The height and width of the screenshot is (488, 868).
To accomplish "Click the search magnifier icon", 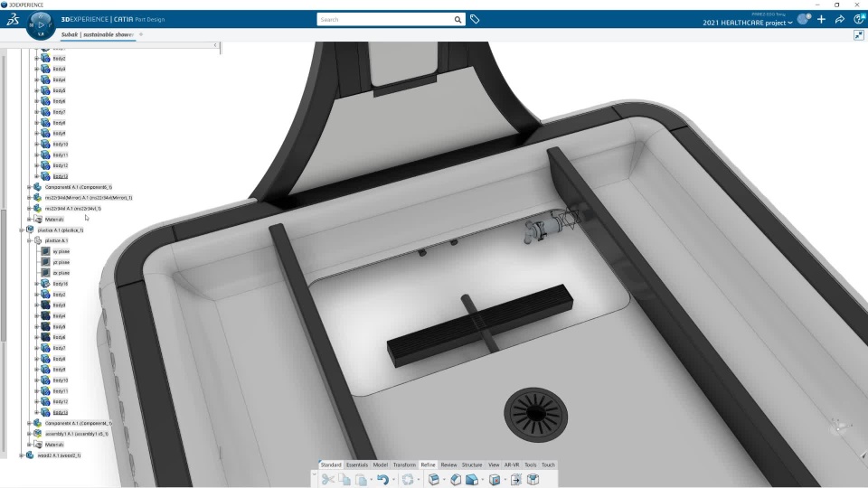I will coord(458,19).
